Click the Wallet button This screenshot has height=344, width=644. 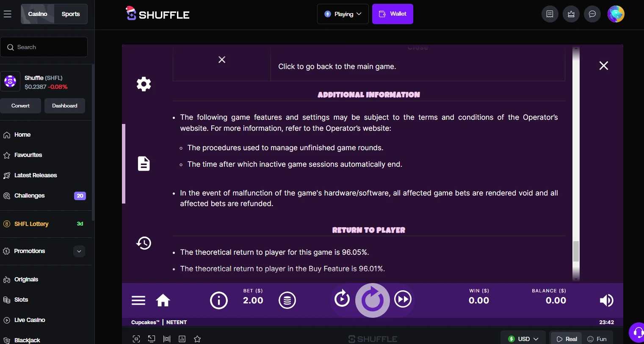pyautogui.click(x=392, y=14)
